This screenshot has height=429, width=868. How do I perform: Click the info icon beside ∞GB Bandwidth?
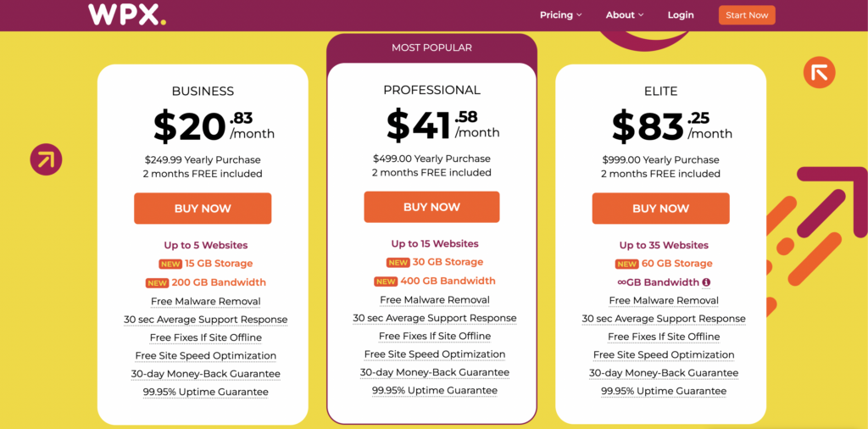coord(706,282)
